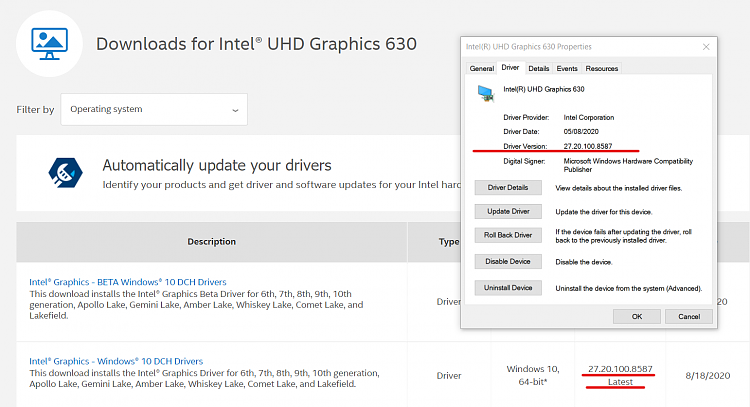750x407 pixels.
Task: Click the Digital Signer publisher value
Action: tap(628, 165)
